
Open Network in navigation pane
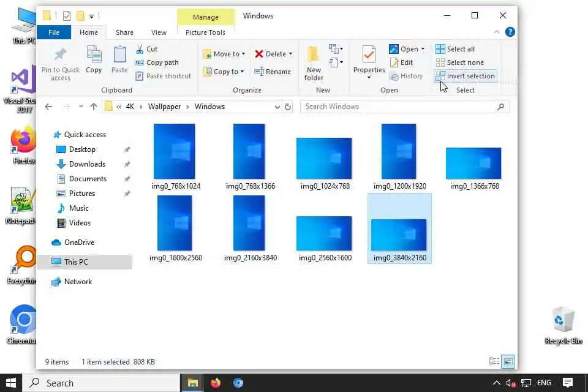78,281
